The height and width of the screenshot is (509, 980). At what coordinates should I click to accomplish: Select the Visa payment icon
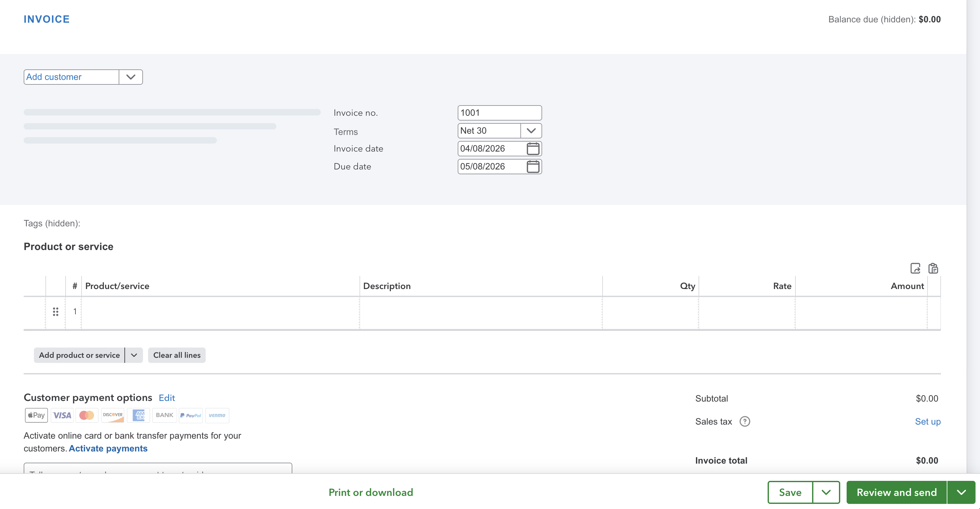click(62, 415)
